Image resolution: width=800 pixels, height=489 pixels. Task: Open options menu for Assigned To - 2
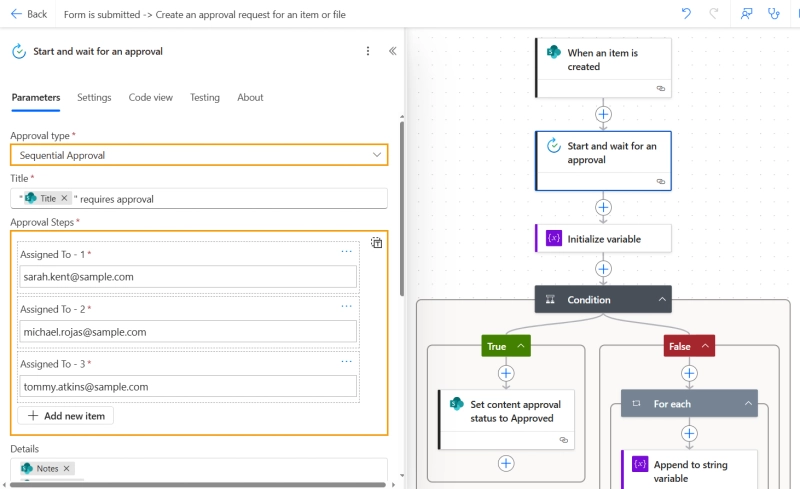[346, 306]
